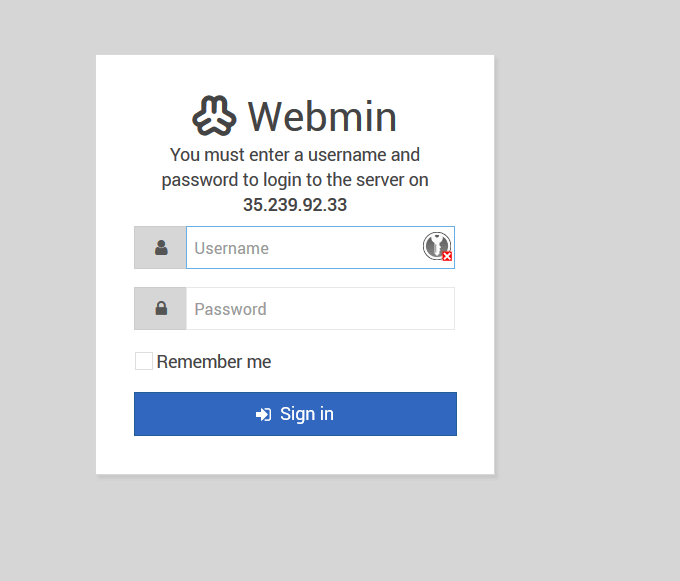Open the KeePassXC key icon in Username field

[437, 246]
